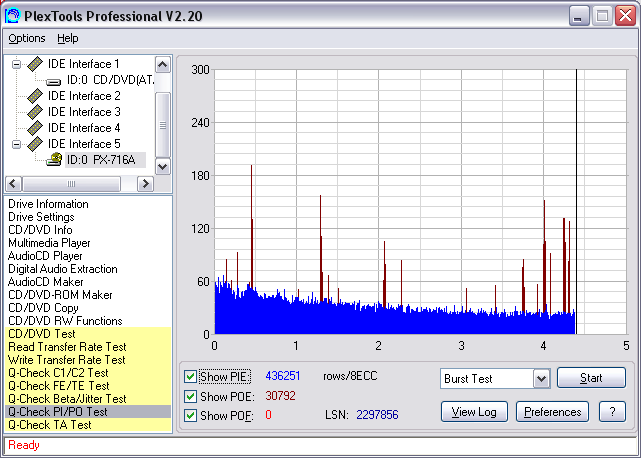
Task: Open the Burst Test dropdown list
Action: (541, 379)
